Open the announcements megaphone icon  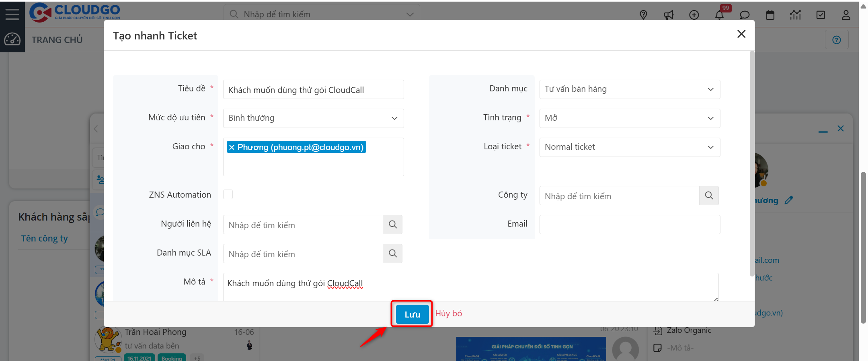(669, 15)
